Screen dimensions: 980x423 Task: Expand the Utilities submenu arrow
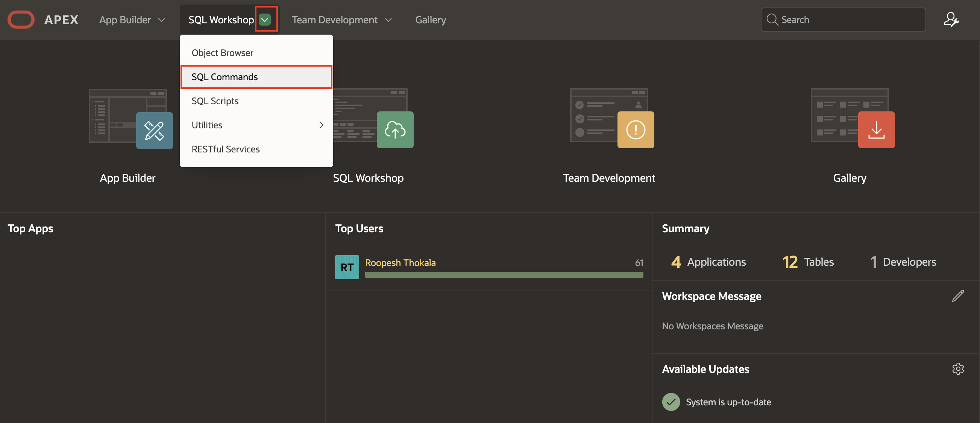coord(321,125)
